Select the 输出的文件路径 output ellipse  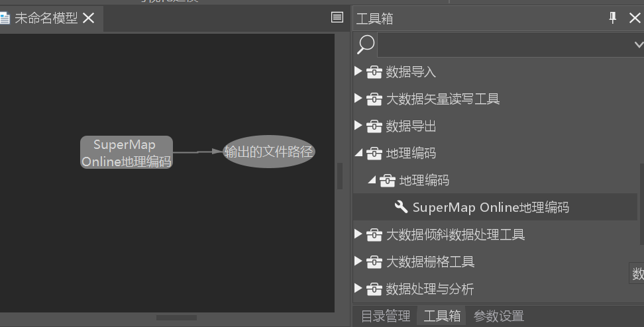coord(268,152)
